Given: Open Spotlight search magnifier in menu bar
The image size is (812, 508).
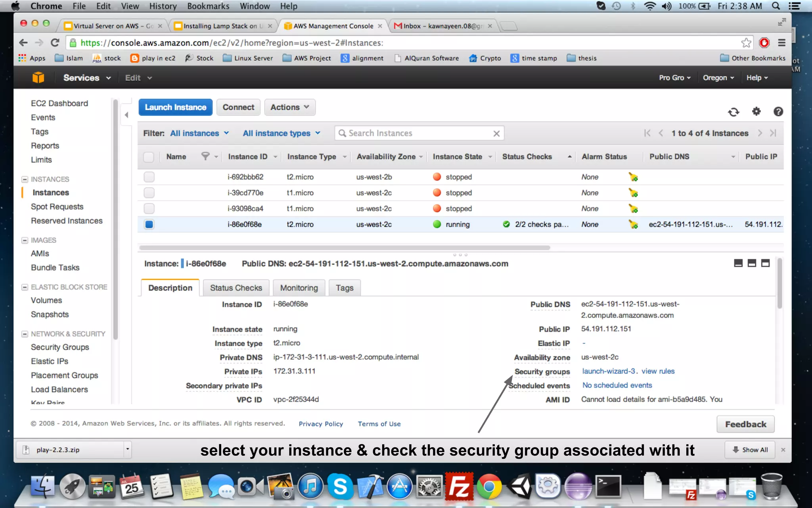Looking at the screenshot, I should click(x=776, y=6).
